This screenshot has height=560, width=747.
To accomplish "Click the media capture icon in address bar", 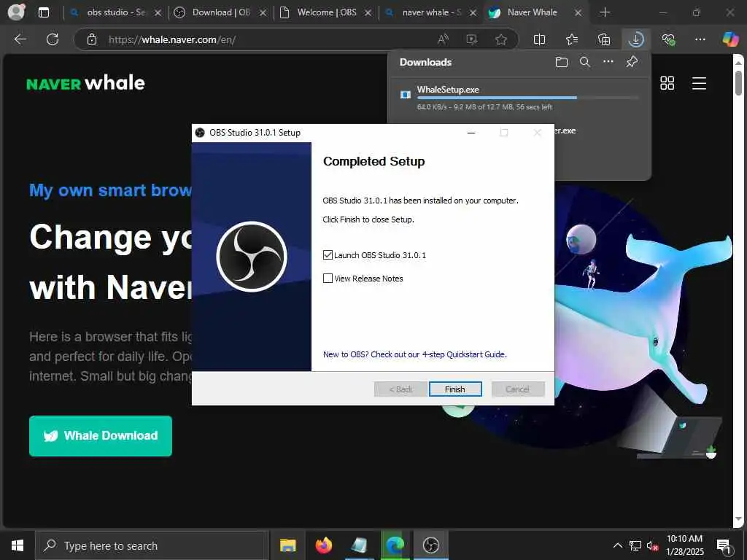I will click(472, 39).
